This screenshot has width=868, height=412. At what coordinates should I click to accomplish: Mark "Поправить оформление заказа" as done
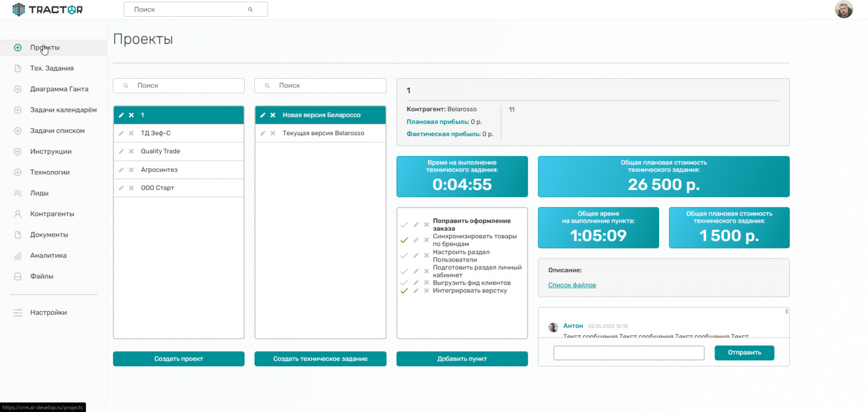[404, 225]
